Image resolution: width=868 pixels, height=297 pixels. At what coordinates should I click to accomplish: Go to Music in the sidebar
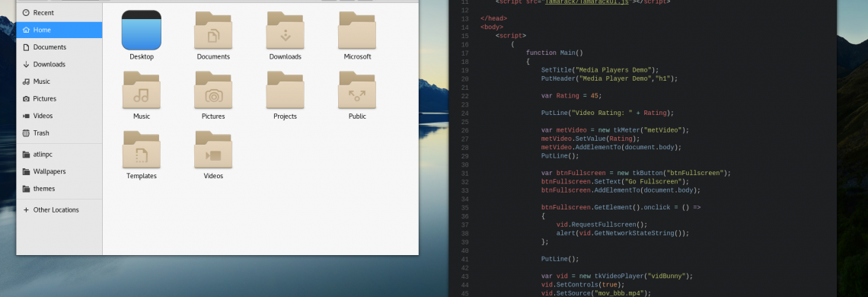tap(59, 81)
